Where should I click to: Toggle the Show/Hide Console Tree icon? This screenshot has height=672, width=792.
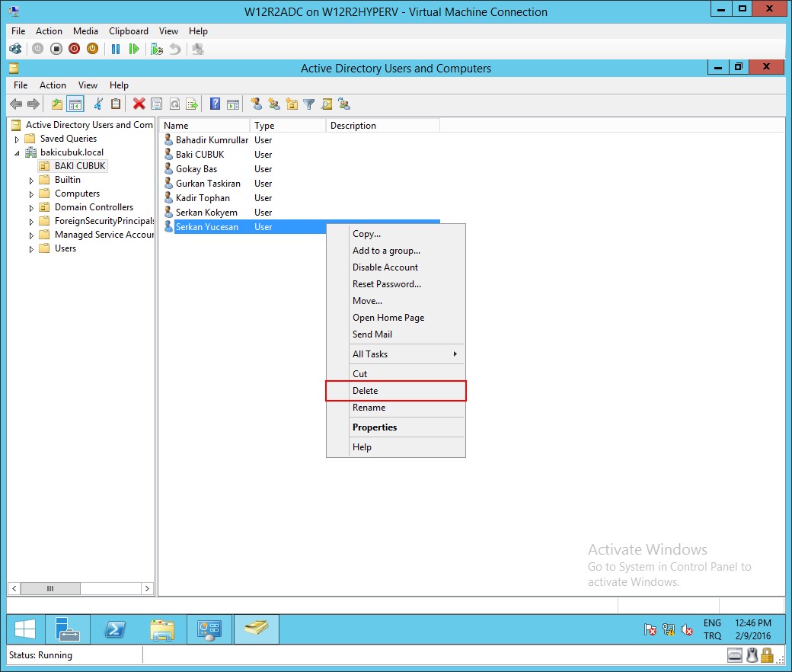tap(75, 104)
